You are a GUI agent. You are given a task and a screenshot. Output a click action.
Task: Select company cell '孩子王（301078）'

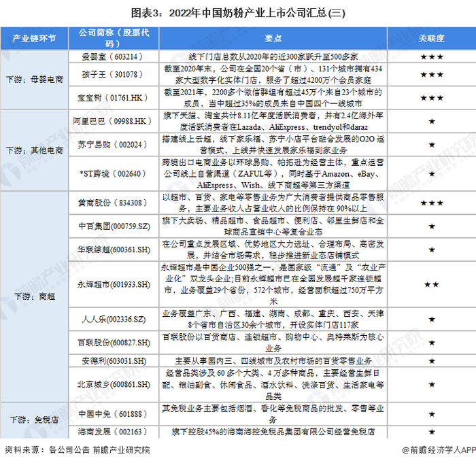coord(114,74)
